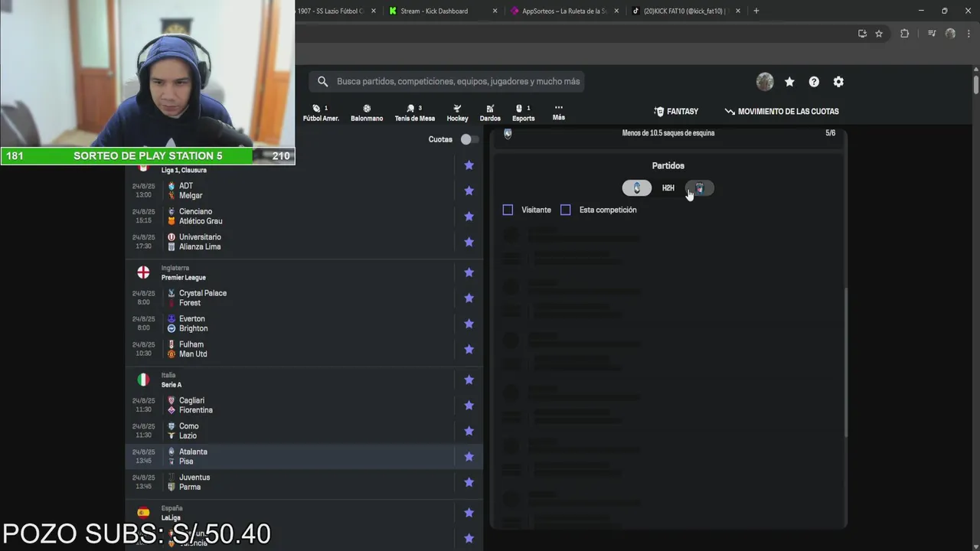Toggle the Cuotas switch
This screenshot has height=551, width=980.
tap(469, 139)
